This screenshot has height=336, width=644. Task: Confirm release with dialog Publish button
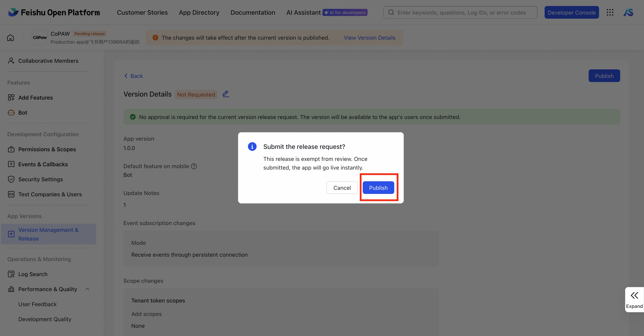click(378, 188)
